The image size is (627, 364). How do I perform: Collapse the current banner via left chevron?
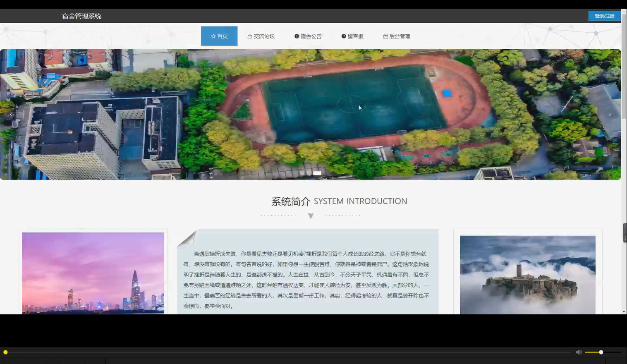click(x=10, y=115)
